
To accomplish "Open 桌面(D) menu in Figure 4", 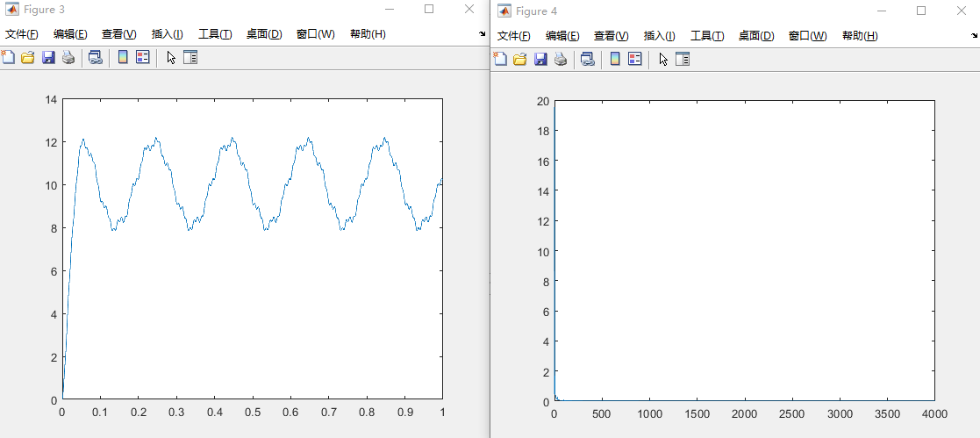I will point(757,36).
